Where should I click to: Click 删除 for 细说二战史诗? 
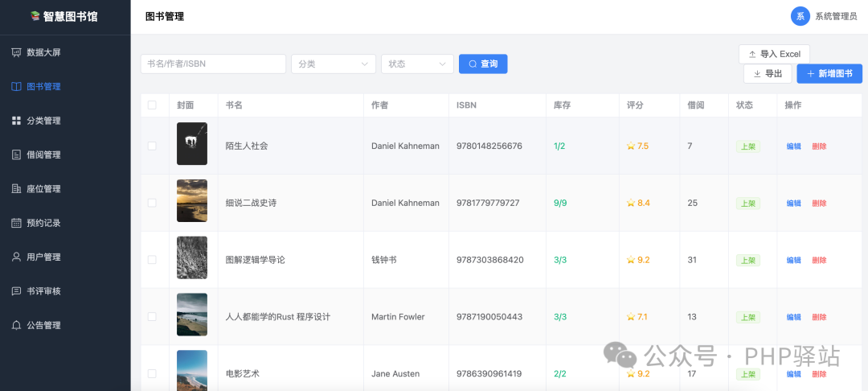coord(819,204)
